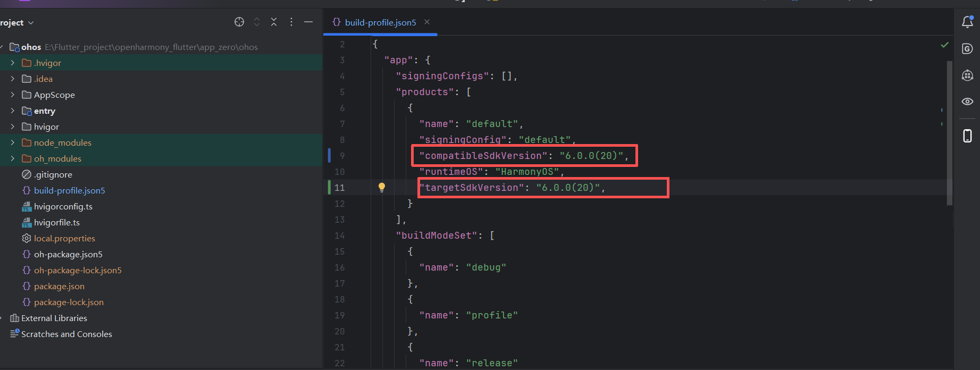Click the .hvigor folder icon
The height and width of the screenshot is (370, 980).
click(27, 63)
